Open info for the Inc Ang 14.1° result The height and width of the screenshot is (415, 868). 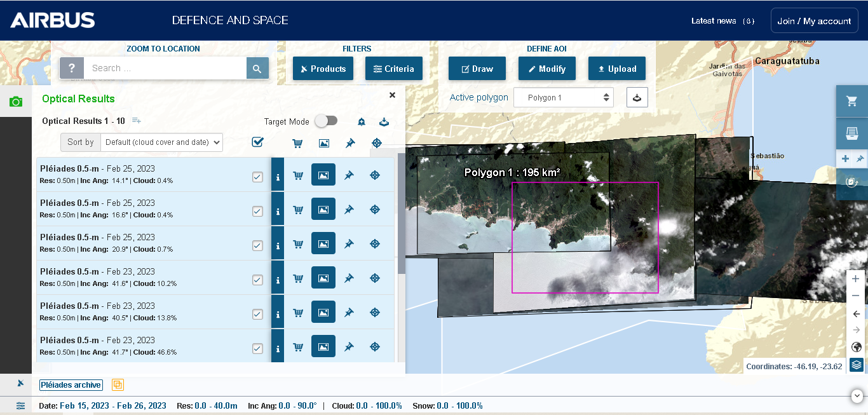click(x=278, y=175)
